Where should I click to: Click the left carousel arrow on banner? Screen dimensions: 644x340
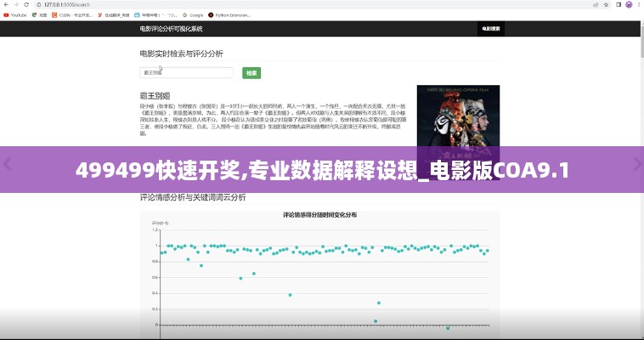tap(8, 164)
